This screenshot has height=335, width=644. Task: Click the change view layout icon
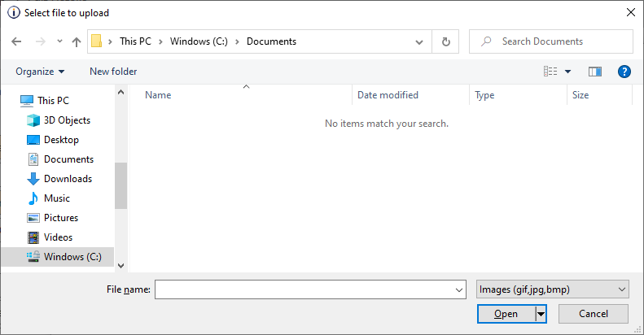[550, 72]
